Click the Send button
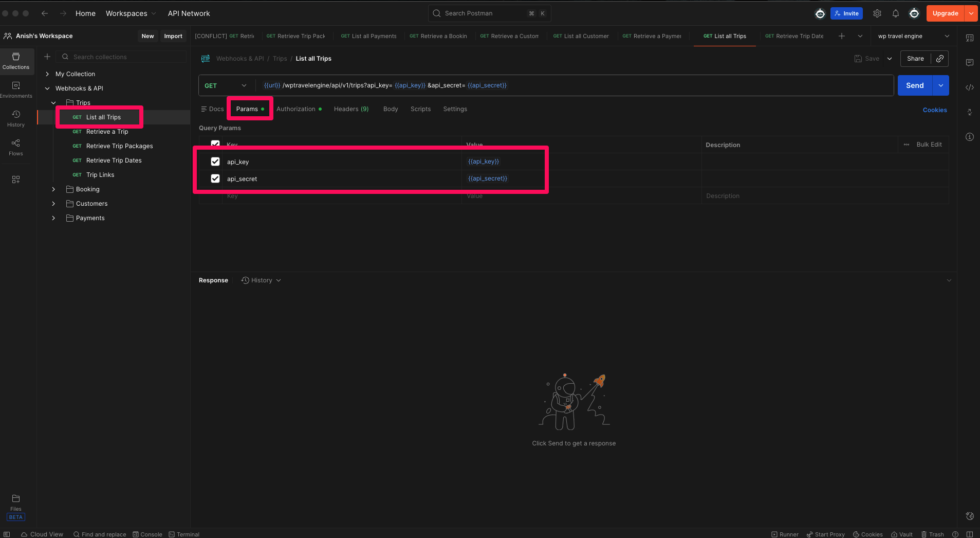The image size is (980, 538). click(x=914, y=85)
